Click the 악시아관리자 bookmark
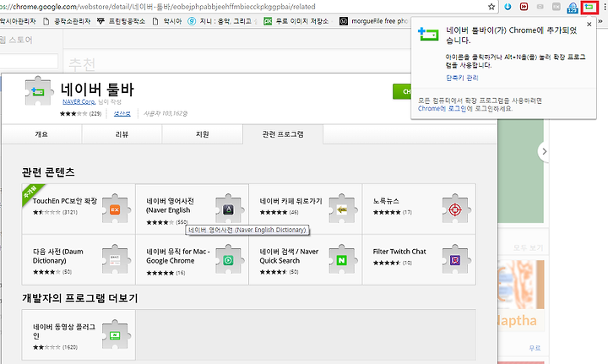Screen dimensions: 608x364 pos(18,21)
